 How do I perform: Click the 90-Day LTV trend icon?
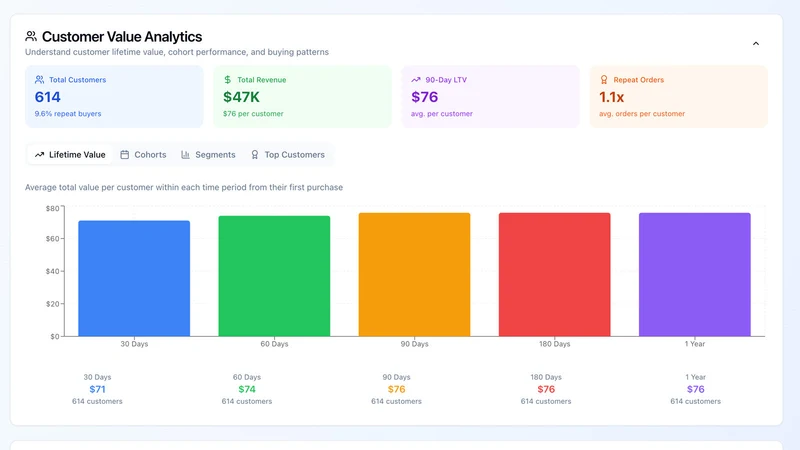[416, 80]
